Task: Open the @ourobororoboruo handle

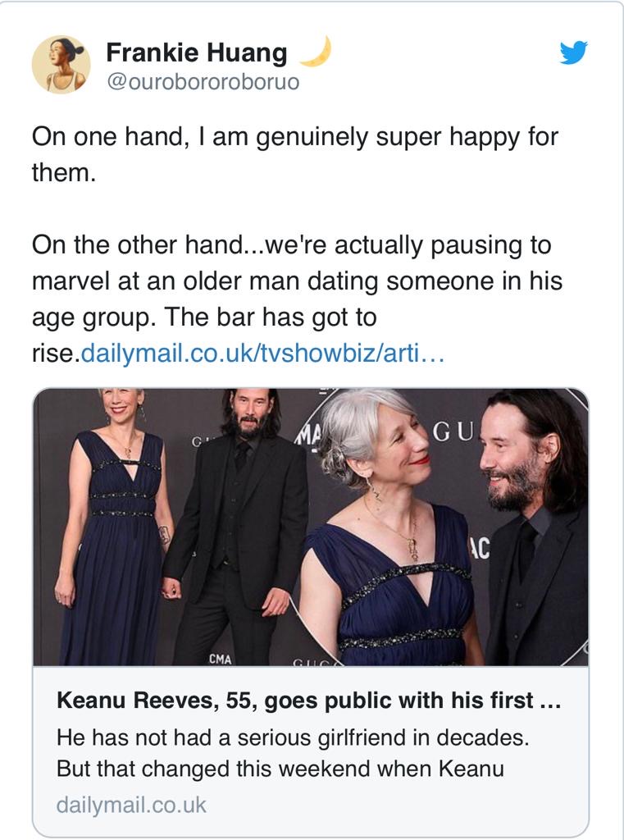Action: pyautogui.click(x=203, y=82)
